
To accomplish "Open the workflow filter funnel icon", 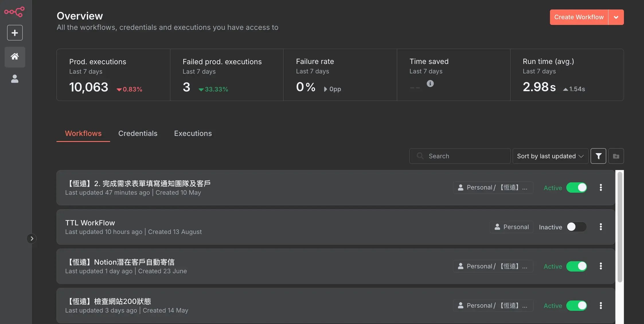I will point(598,156).
